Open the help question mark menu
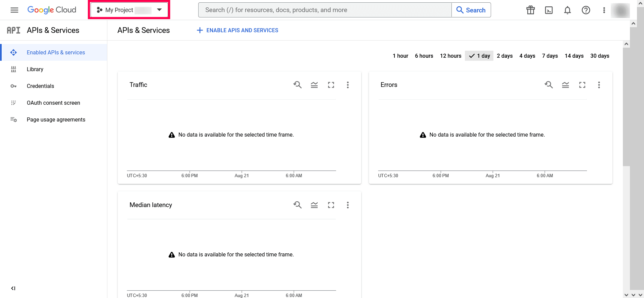The height and width of the screenshot is (298, 644). 586,10
